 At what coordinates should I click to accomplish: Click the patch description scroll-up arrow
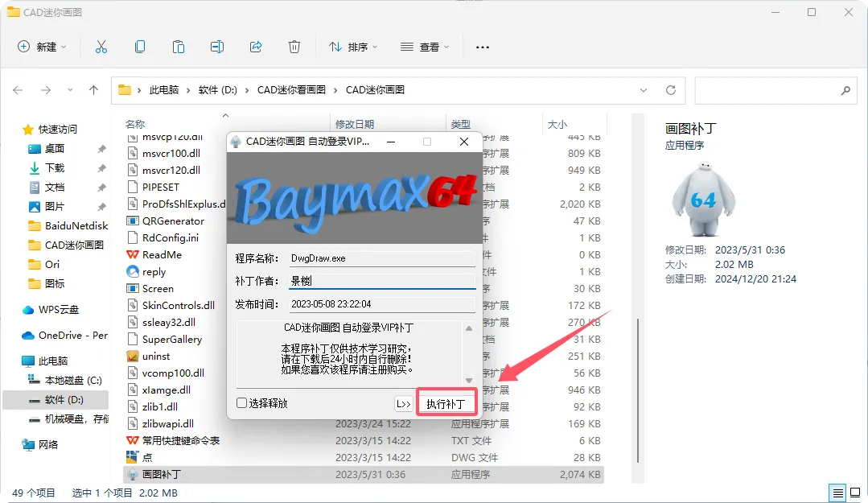[469, 328]
